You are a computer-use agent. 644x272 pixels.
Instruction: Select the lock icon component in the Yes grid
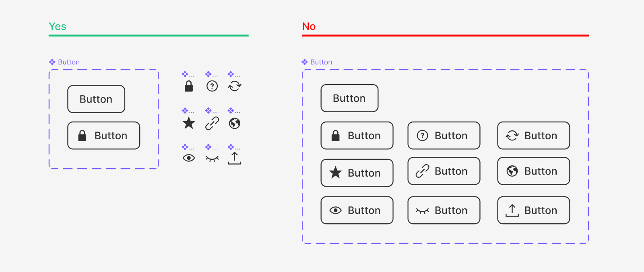pyautogui.click(x=188, y=86)
